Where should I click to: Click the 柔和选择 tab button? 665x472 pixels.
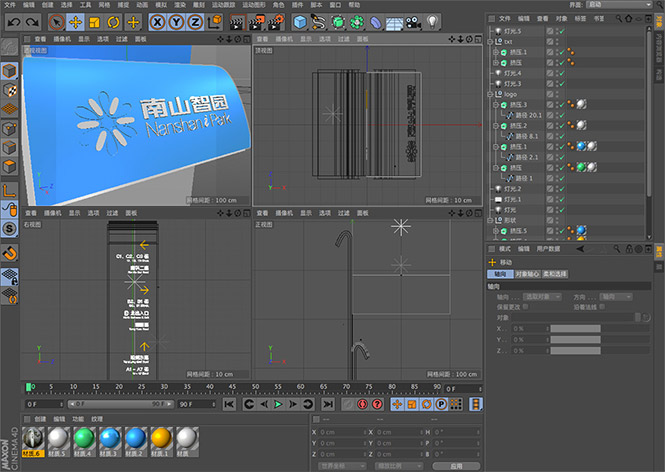pos(555,274)
